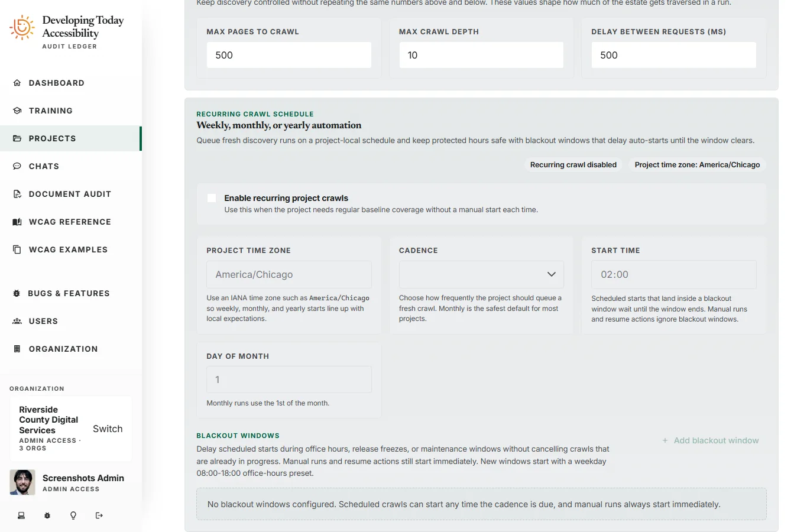Open Document Audit via its document icon

[17, 194]
